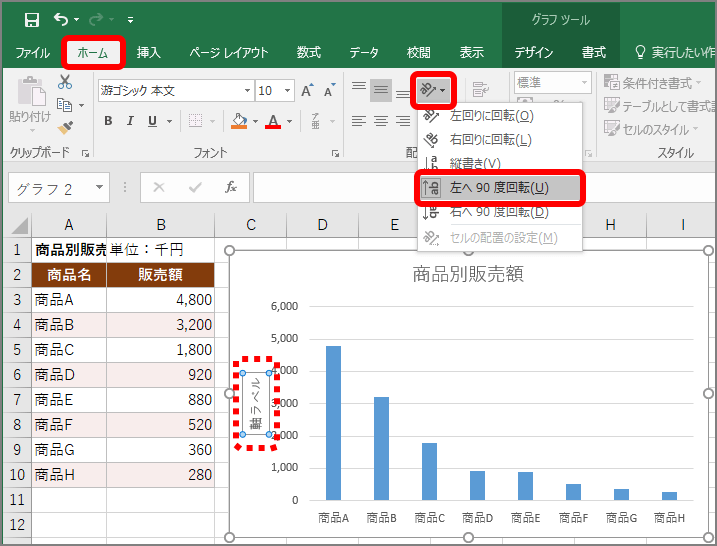717x546 pixels.
Task: Select 縦書き(V) menu item
Action: click(500, 162)
